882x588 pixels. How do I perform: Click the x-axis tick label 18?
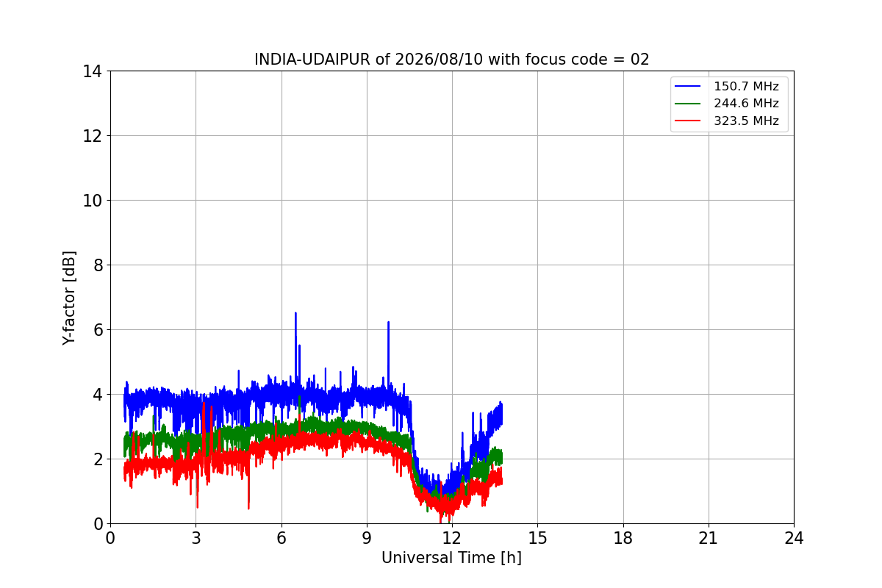[x=623, y=538]
